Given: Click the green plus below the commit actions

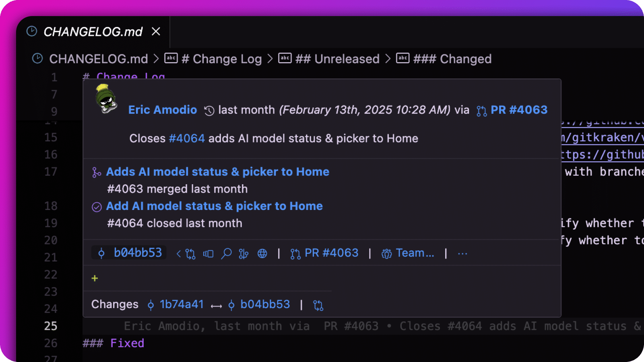Looking at the screenshot, I should 95,278.
